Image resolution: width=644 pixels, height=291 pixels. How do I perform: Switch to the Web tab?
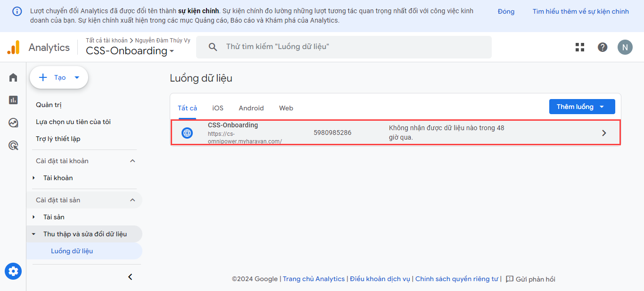click(286, 108)
